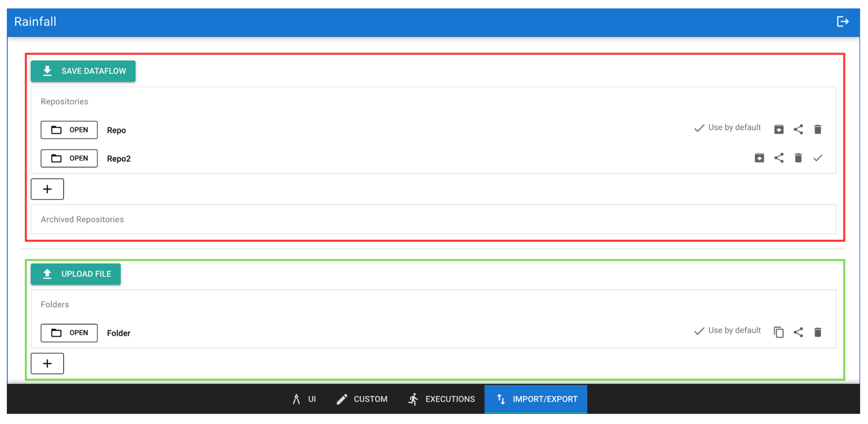Share the Repo2 repository
Screen dimensions: 868x424
click(x=778, y=158)
